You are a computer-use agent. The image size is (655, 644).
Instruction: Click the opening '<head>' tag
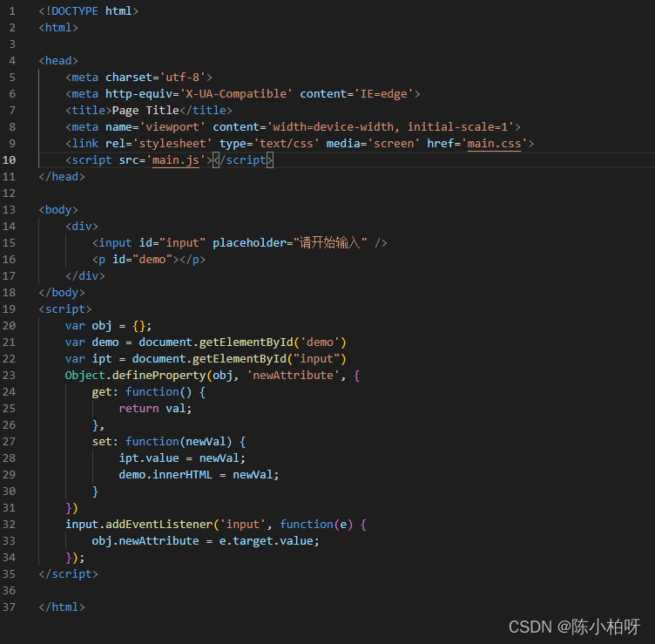(58, 61)
